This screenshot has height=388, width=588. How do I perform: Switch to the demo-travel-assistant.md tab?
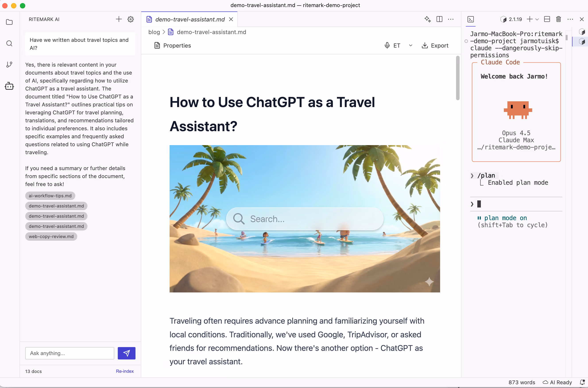pos(190,19)
